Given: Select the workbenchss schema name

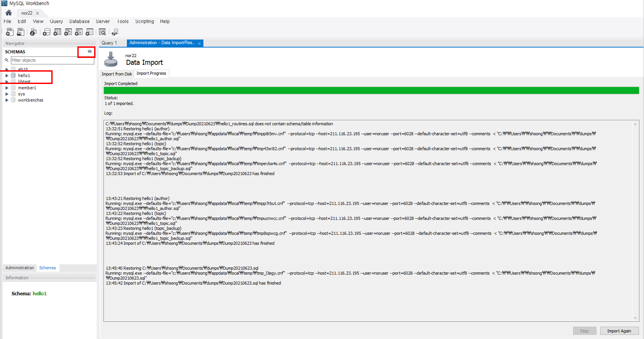Looking at the screenshot, I should (30, 100).
